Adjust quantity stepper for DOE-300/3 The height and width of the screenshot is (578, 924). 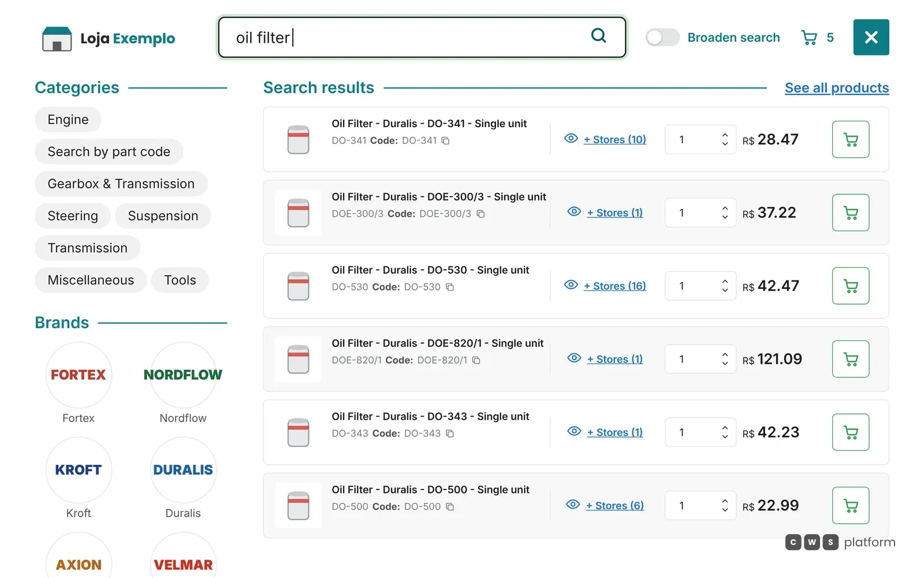click(725, 213)
